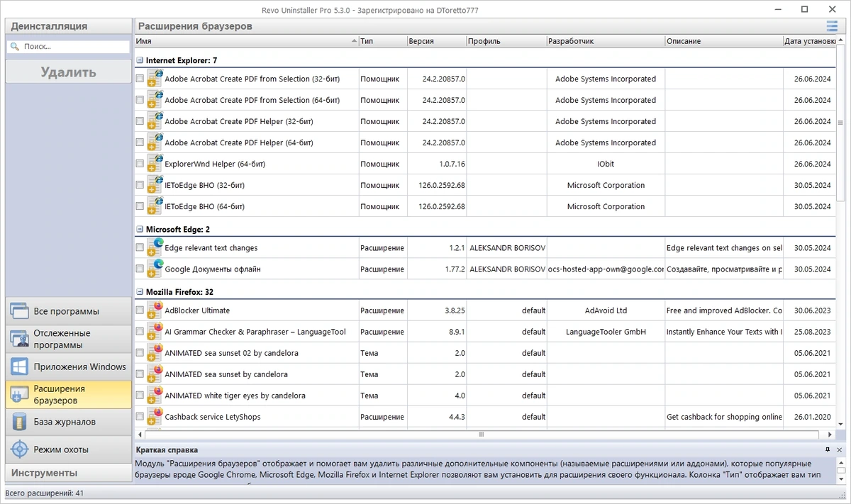Click the Удалить button
The image size is (851, 504).
click(69, 72)
